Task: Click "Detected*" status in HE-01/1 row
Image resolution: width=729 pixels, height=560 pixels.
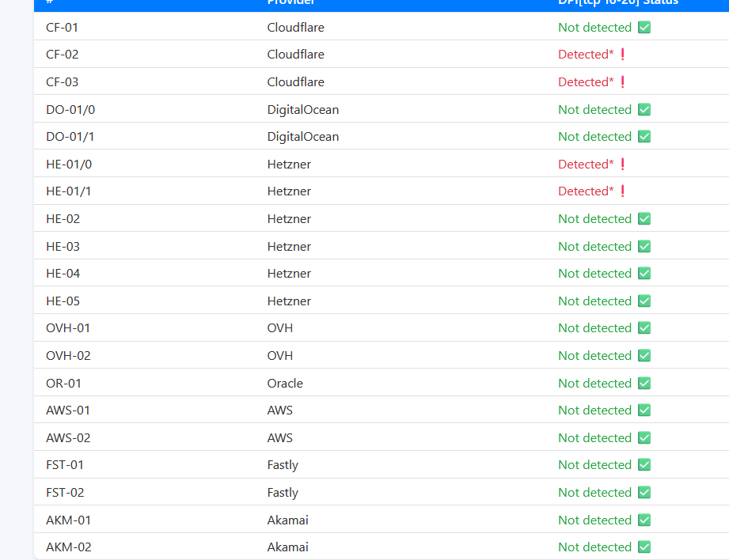Action: point(586,191)
